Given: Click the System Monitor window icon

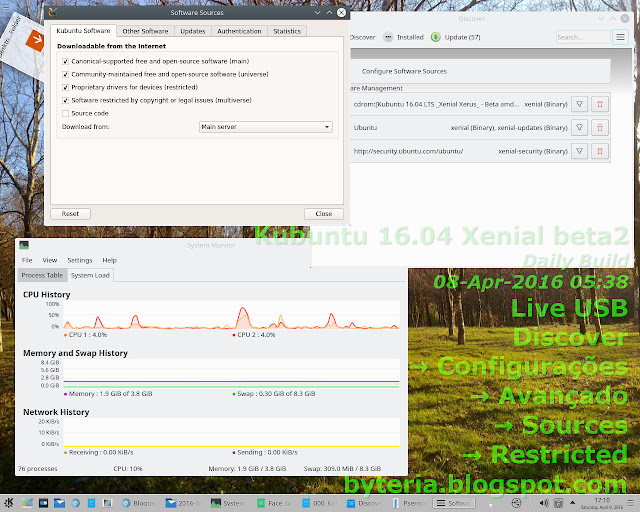Looking at the screenshot, I should (x=24, y=245).
